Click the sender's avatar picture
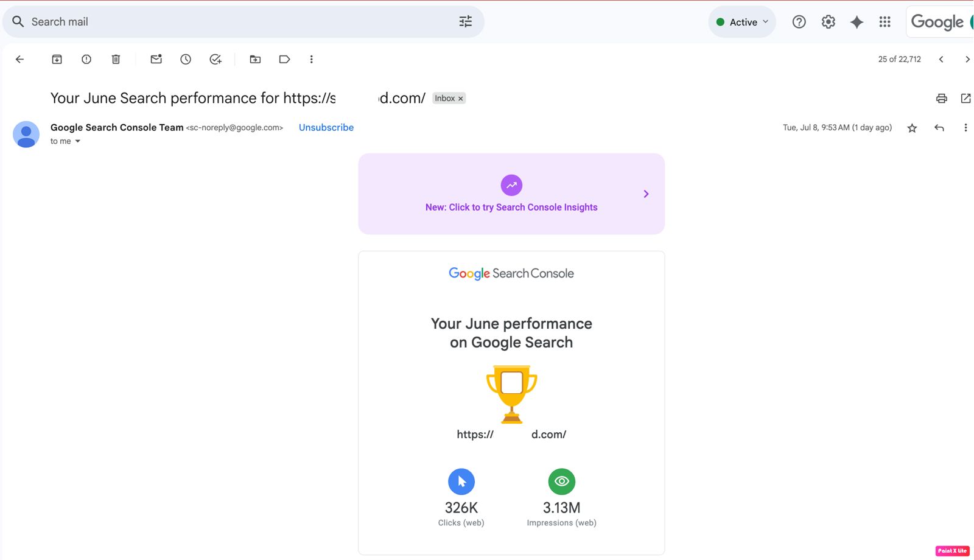 pos(26,135)
